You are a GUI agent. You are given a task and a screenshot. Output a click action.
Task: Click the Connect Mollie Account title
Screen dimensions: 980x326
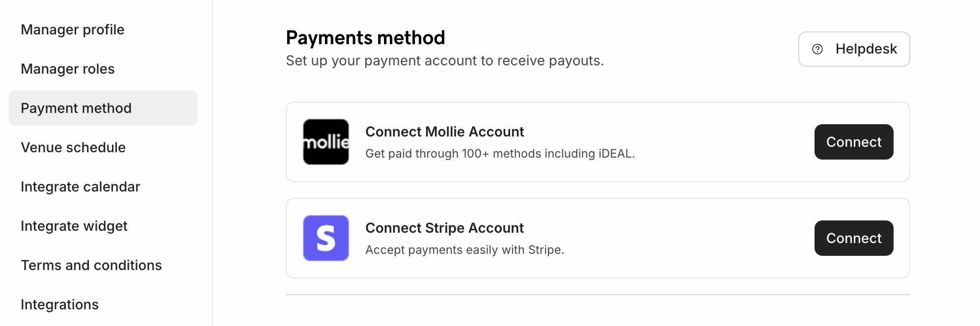(x=445, y=132)
